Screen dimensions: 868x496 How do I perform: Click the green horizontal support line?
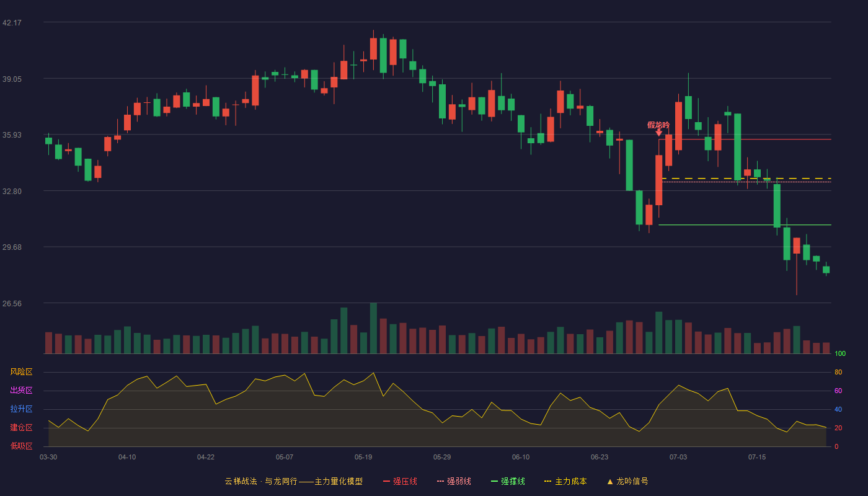click(x=745, y=224)
